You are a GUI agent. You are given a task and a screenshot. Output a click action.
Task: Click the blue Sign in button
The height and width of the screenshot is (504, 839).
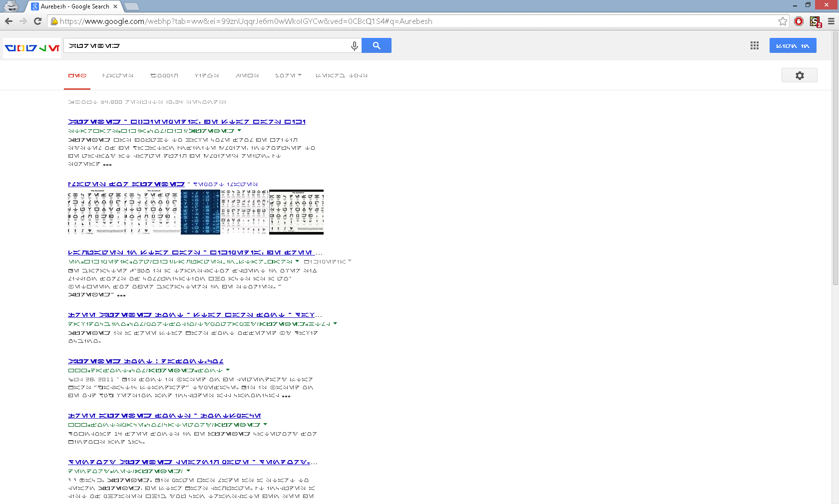[x=793, y=45]
